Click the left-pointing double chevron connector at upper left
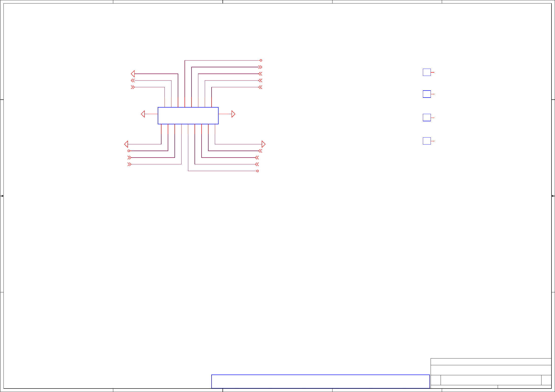This screenshot has height=392, width=555. click(133, 81)
